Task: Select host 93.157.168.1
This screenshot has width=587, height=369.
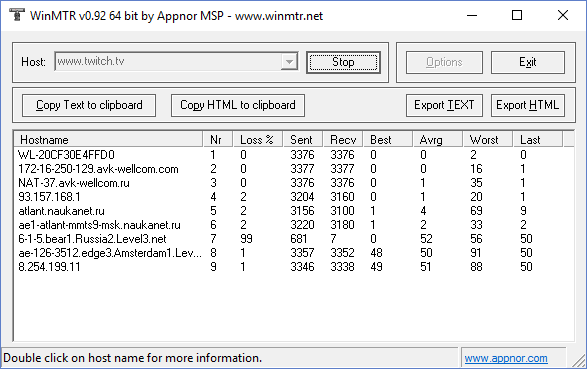Action: tap(49, 197)
